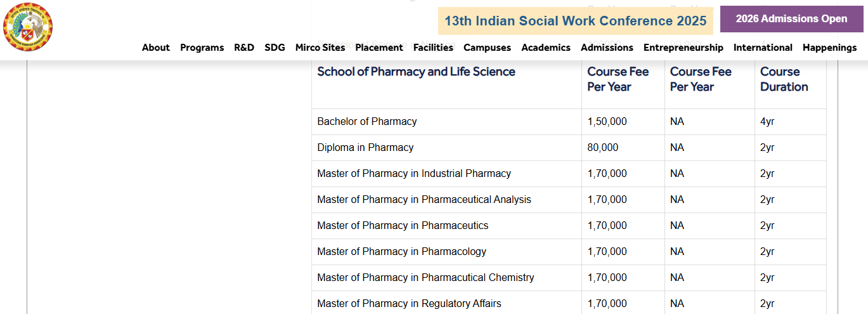Screen dimensions: 868x314
Task: Open the Placement menu item
Action: [x=379, y=48]
